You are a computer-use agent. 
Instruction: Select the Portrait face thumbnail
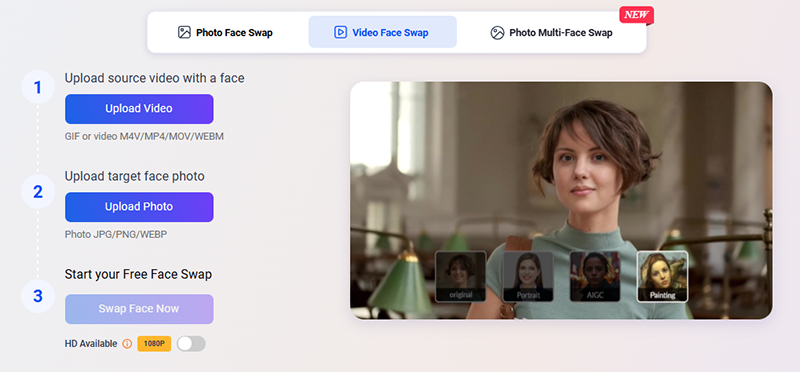[x=528, y=276]
